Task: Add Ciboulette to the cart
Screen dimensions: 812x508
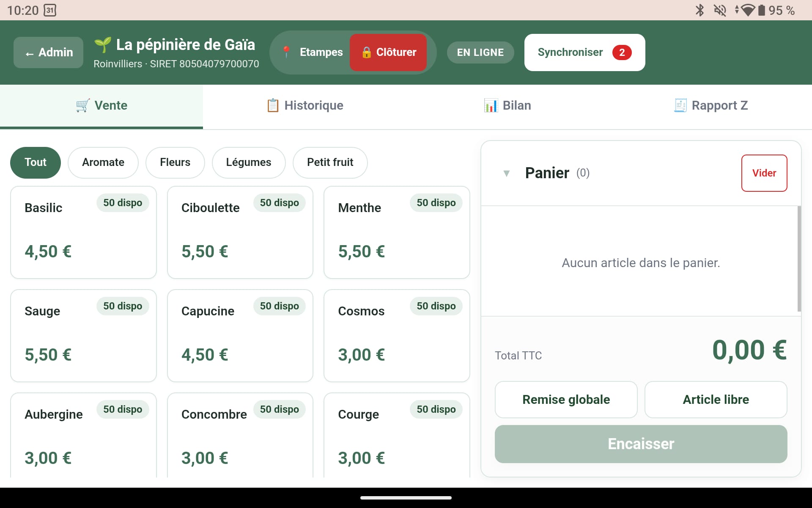Action: click(x=240, y=232)
